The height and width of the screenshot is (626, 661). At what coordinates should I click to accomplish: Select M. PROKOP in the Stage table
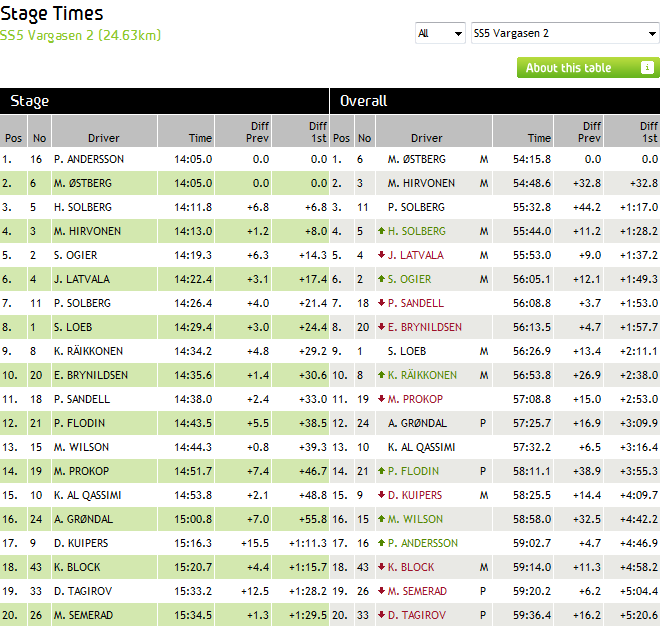coord(81,472)
